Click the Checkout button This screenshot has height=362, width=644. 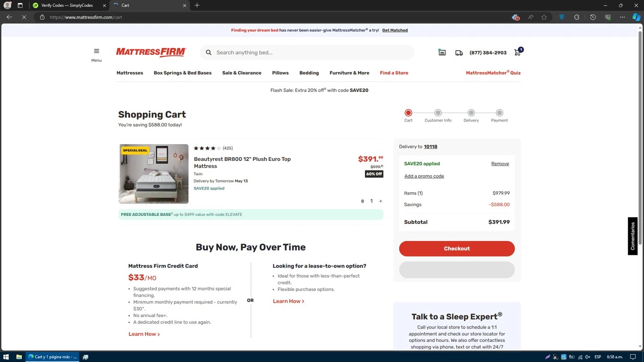[457, 249]
